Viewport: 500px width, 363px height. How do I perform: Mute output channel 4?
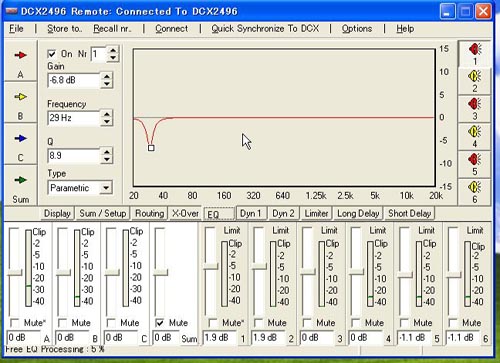tap(356, 323)
